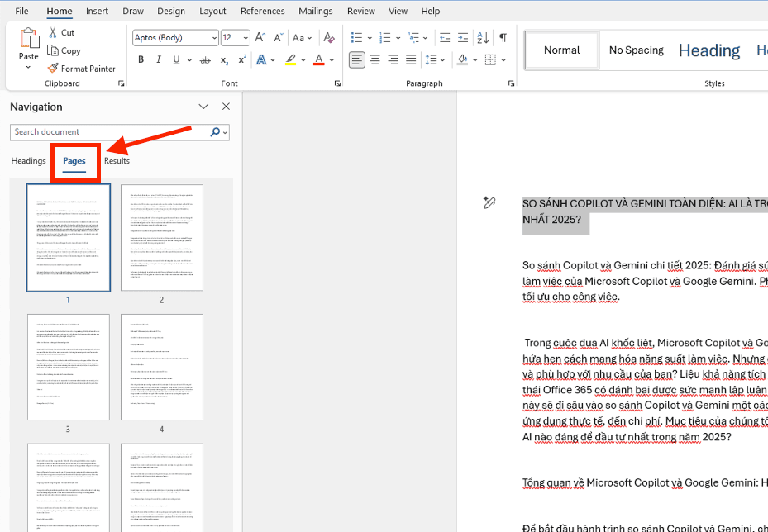The image size is (768, 532).
Task: Switch to Insert ribbon tab
Action: [x=97, y=12]
